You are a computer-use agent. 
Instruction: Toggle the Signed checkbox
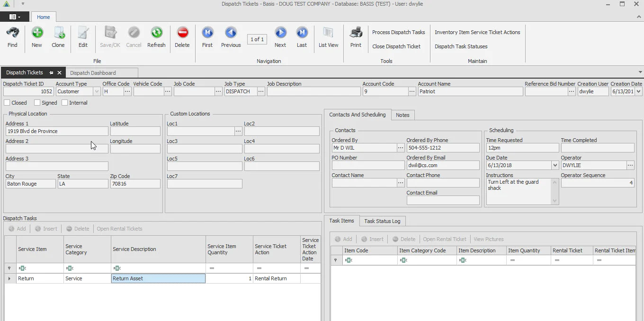tap(37, 103)
